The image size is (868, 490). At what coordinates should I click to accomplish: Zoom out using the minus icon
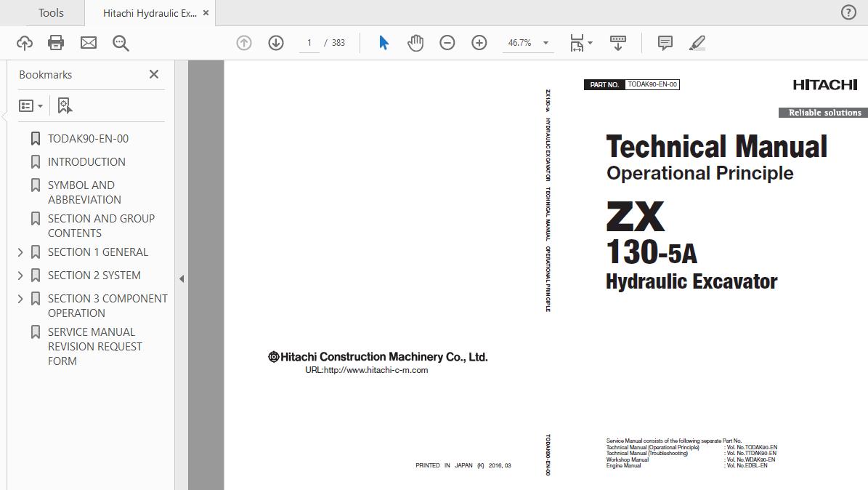447,42
